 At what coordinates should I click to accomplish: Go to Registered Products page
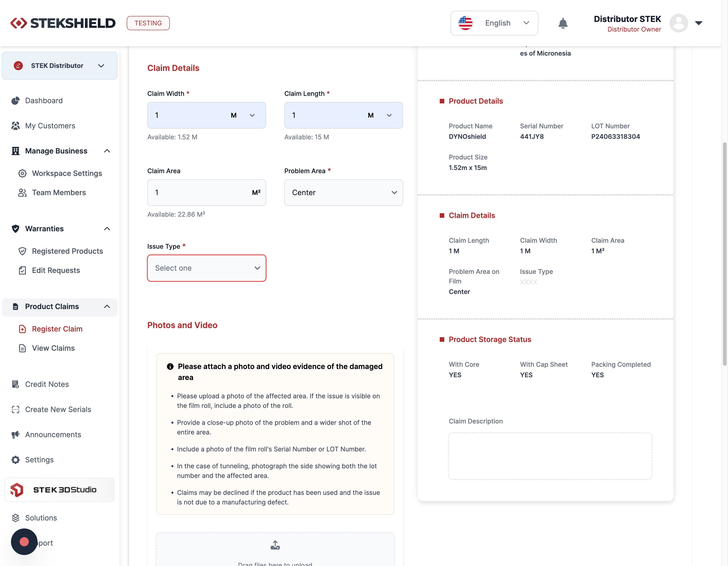67,251
